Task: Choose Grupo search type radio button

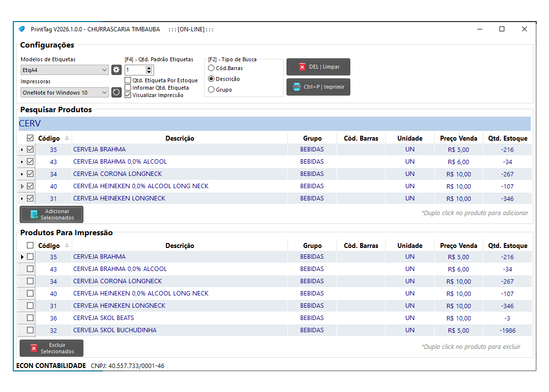Action: click(x=211, y=90)
